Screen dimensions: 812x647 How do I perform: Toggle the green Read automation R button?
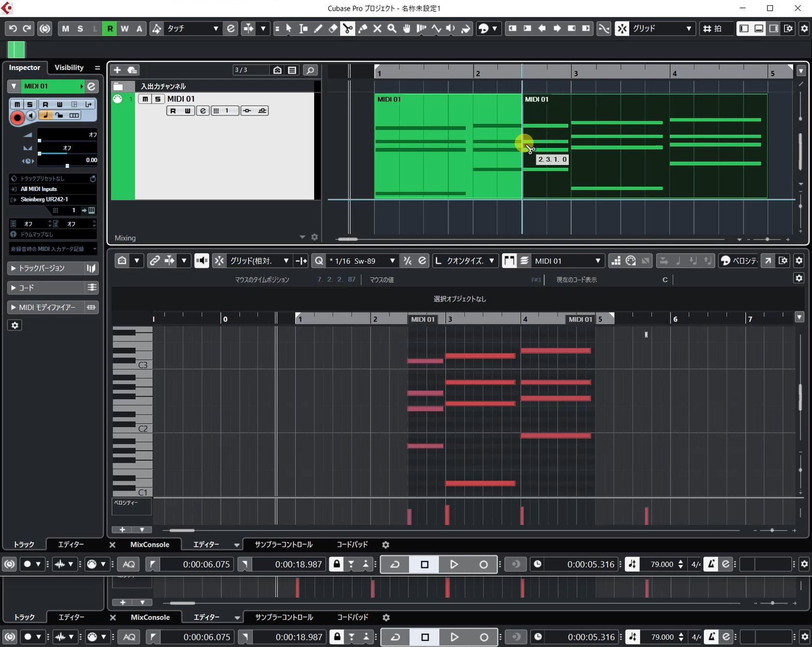tap(110, 29)
